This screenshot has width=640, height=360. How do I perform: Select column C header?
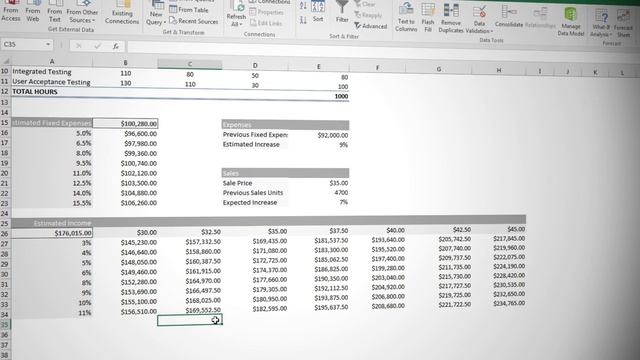(x=190, y=64)
